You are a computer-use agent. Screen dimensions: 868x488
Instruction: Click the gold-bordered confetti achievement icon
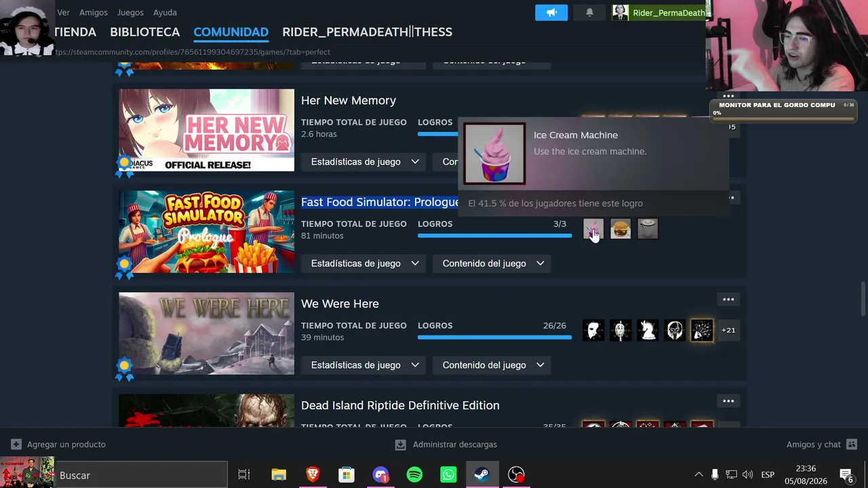(x=702, y=331)
